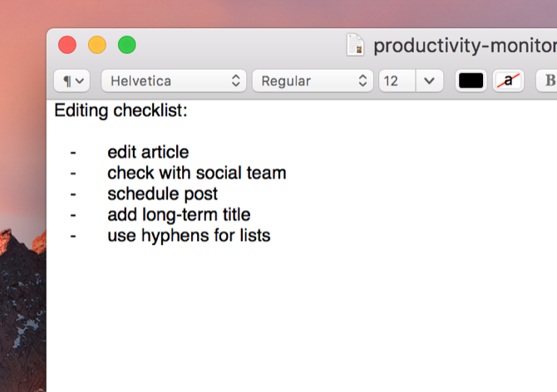Toggle bold formatting with the B button
This screenshot has width=557, height=392.
tap(549, 81)
